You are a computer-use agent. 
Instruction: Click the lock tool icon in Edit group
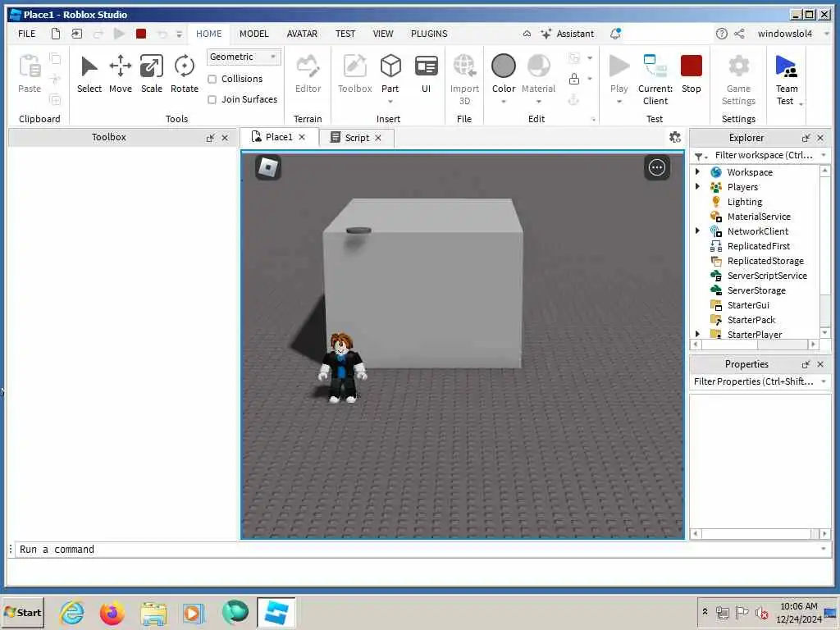[x=574, y=80]
